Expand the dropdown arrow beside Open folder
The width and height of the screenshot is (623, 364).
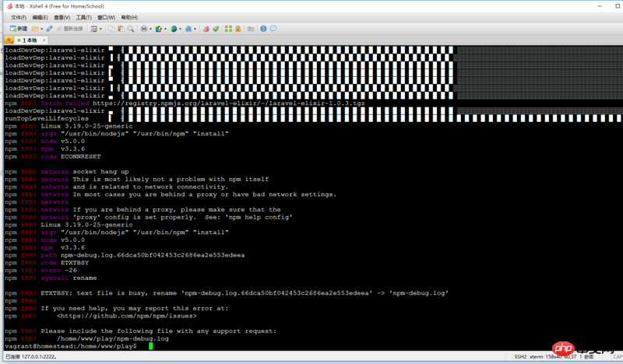(x=41, y=29)
